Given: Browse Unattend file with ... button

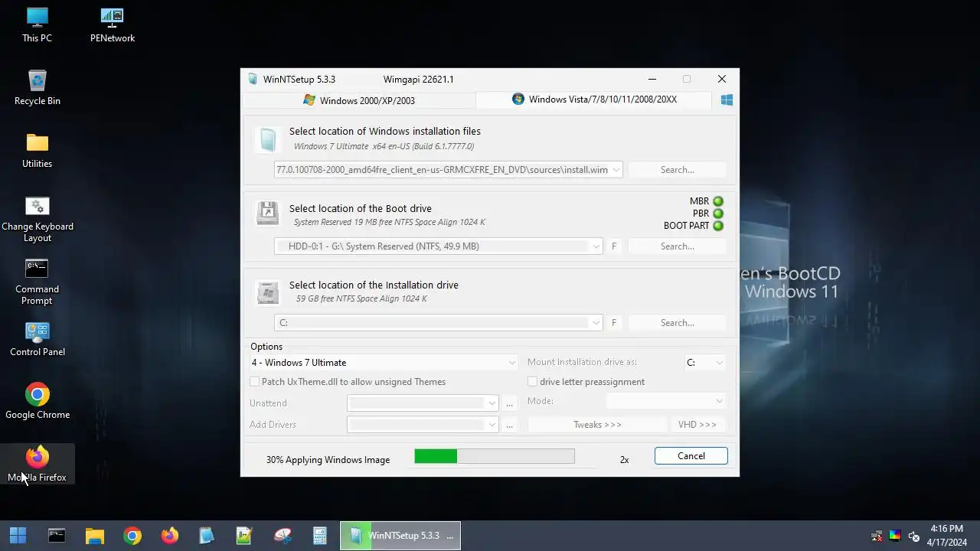Looking at the screenshot, I should tap(509, 403).
